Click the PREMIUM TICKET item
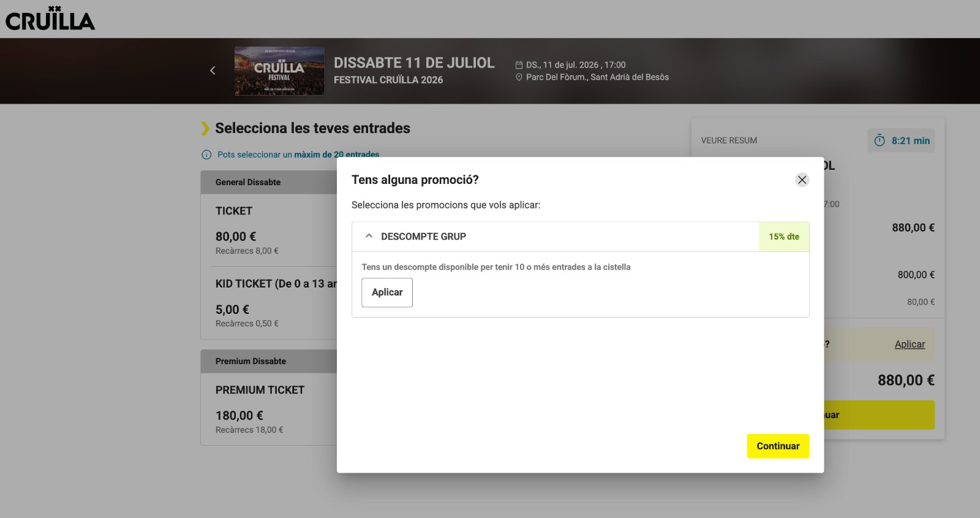 click(260, 390)
